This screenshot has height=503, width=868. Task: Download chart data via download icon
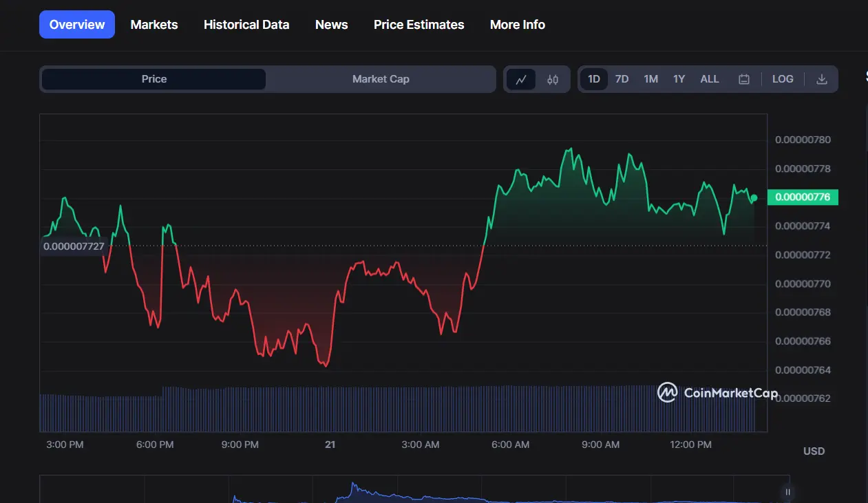[821, 79]
